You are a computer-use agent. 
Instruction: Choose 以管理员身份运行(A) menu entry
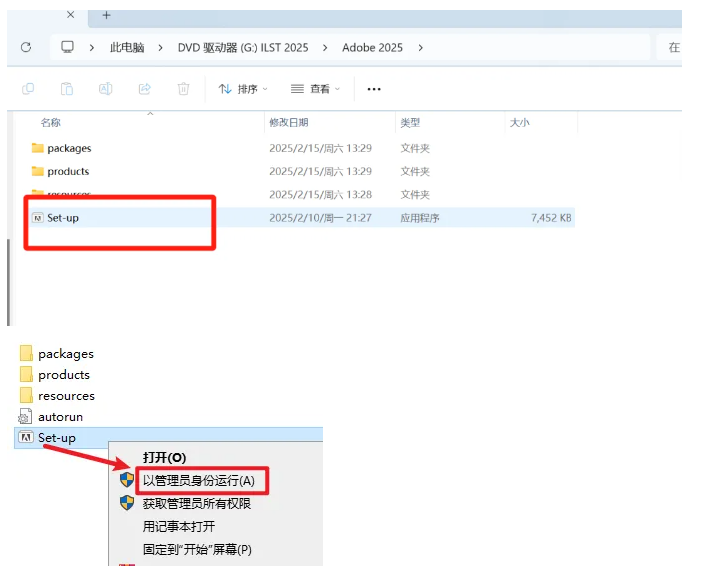tap(199, 480)
